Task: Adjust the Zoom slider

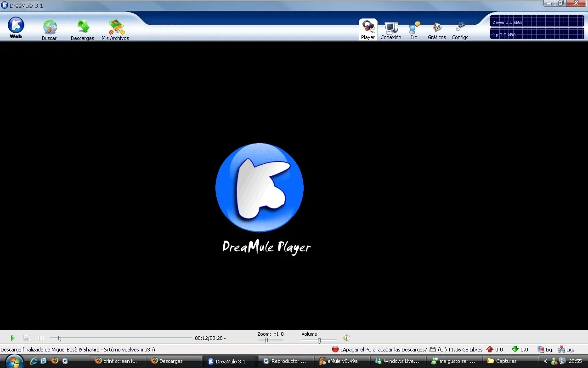Action: point(270,340)
